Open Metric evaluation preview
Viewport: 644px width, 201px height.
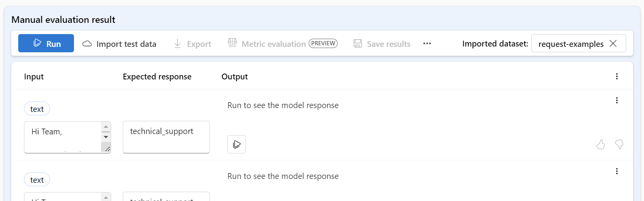282,44
